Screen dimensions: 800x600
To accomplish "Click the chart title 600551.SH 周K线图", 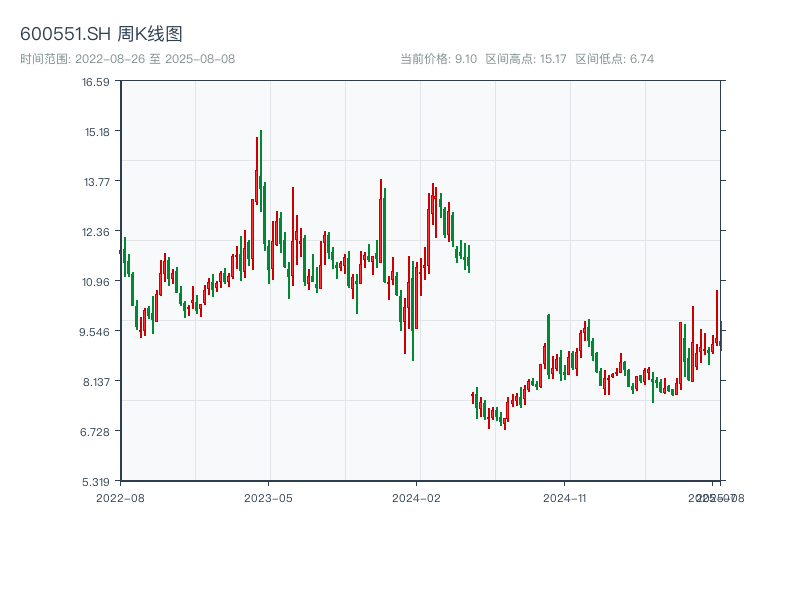I will [101, 34].
